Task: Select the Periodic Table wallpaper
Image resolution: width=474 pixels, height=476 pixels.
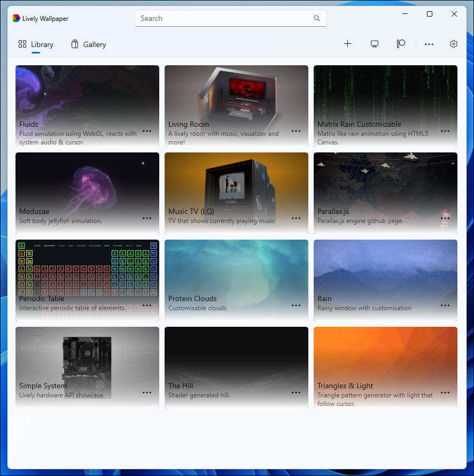Action: point(87,267)
